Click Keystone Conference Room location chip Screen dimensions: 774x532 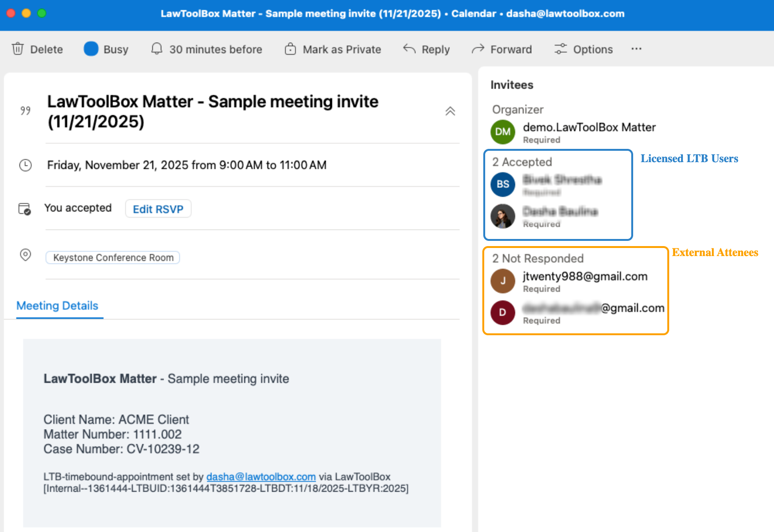(113, 257)
